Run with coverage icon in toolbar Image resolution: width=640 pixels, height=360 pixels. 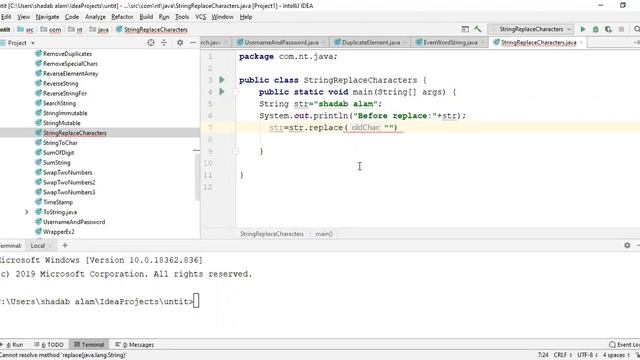click(608, 29)
